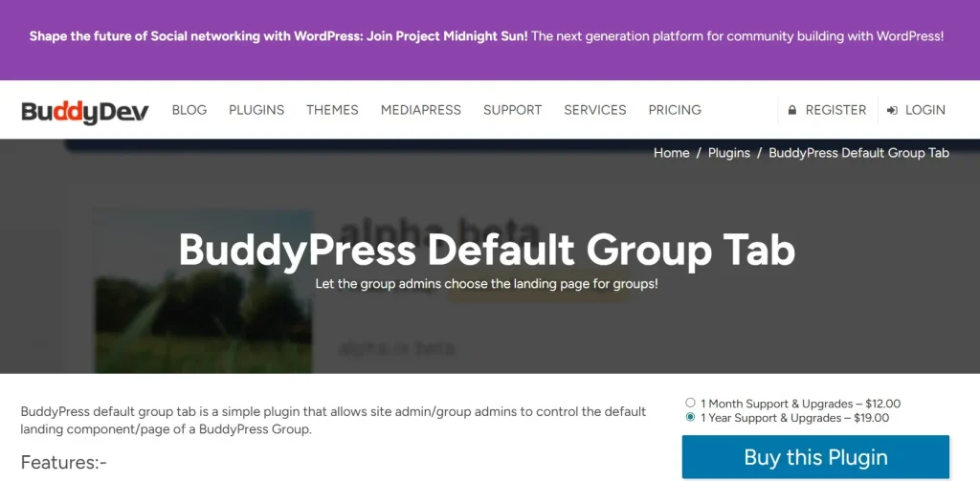This screenshot has height=481, width=980.
Task: Open the Themes menu item
Action: (x=332, y=110)
